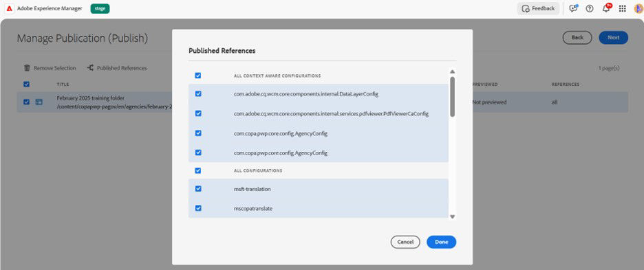
Task: Open the AI assistant chat icon
Action: 574,9
